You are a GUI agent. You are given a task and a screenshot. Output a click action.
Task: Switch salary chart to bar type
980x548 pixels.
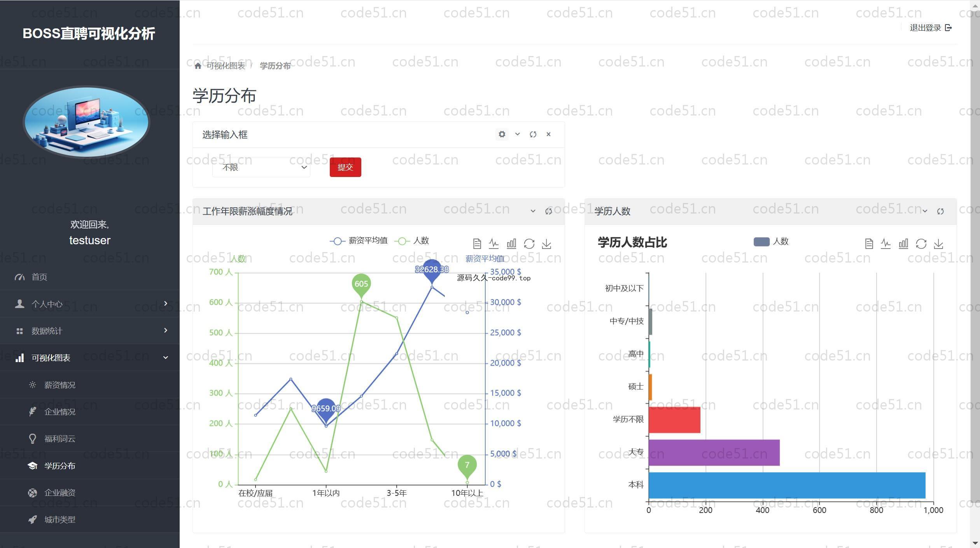tap(512, 244)
